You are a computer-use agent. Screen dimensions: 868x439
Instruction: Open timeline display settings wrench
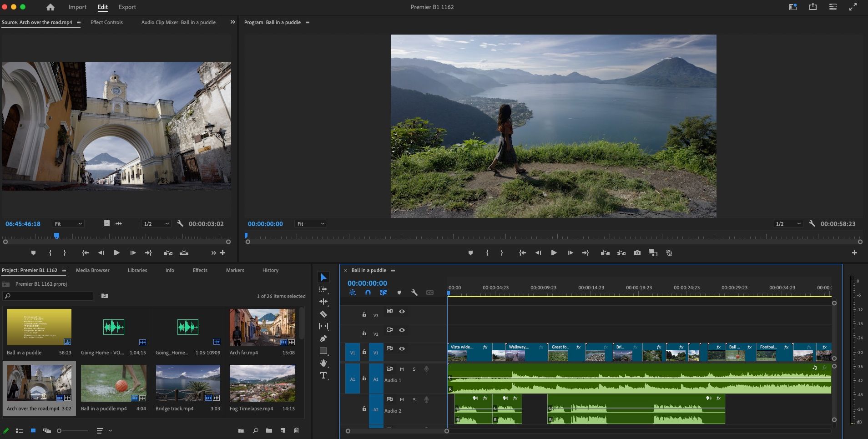[x=414, y=293]
